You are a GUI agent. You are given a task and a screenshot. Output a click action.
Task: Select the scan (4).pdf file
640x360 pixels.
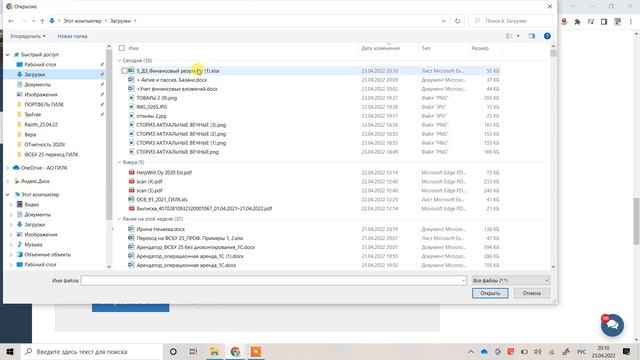click(x=149, y=182)
